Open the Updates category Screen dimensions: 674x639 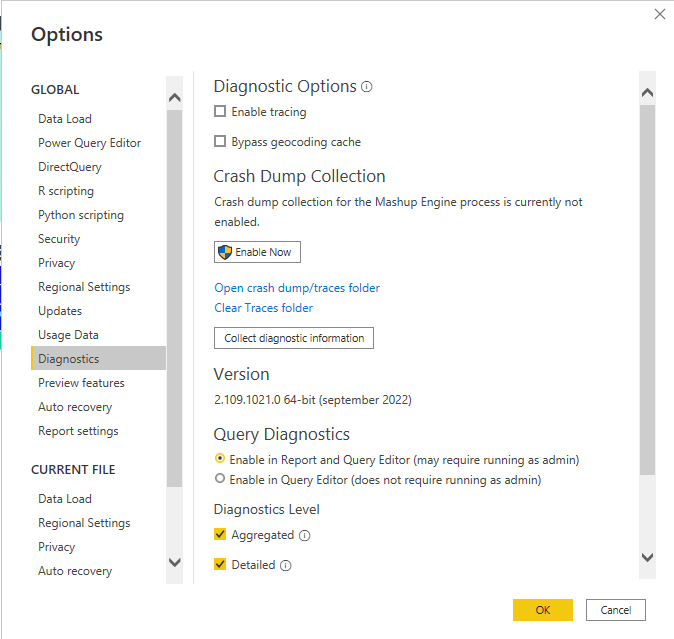point(60,311)
